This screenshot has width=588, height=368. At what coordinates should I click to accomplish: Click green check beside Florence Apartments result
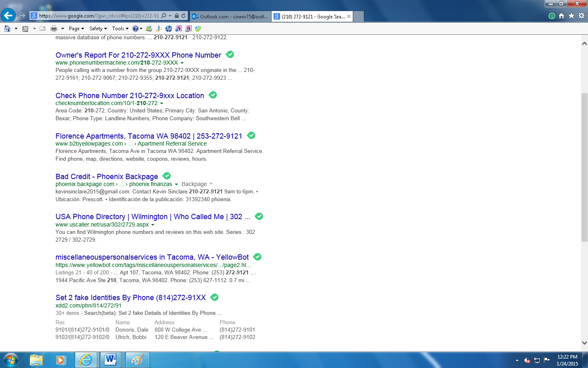[251, 135]
